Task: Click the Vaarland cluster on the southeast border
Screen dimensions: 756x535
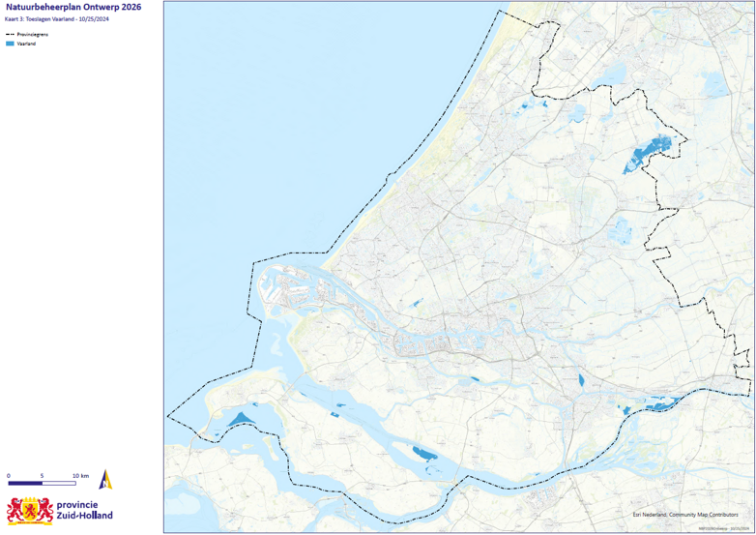Action: [x=655, y=403]
